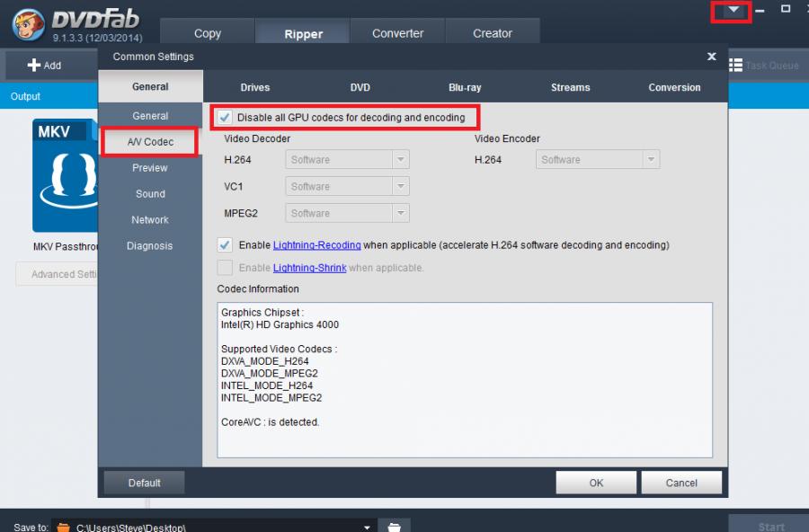The image size is (809, 532).
Task: Click the Lightning-Shrink link
Action: 309,268
